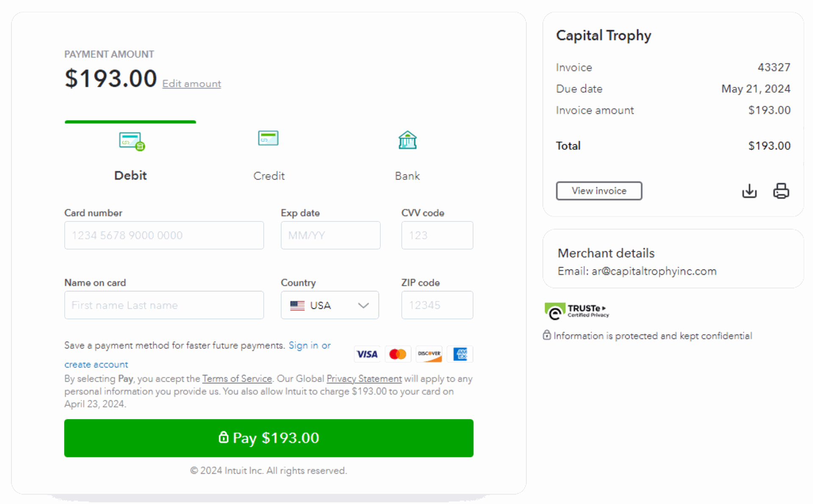Select the Bank building icon
The image size is (813, 504).
tap(407, 140)
